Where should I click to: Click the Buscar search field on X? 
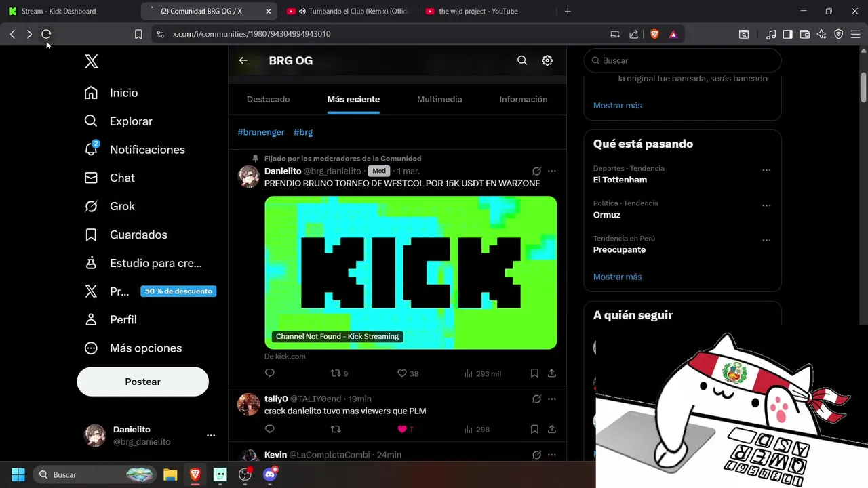point(682,60)
